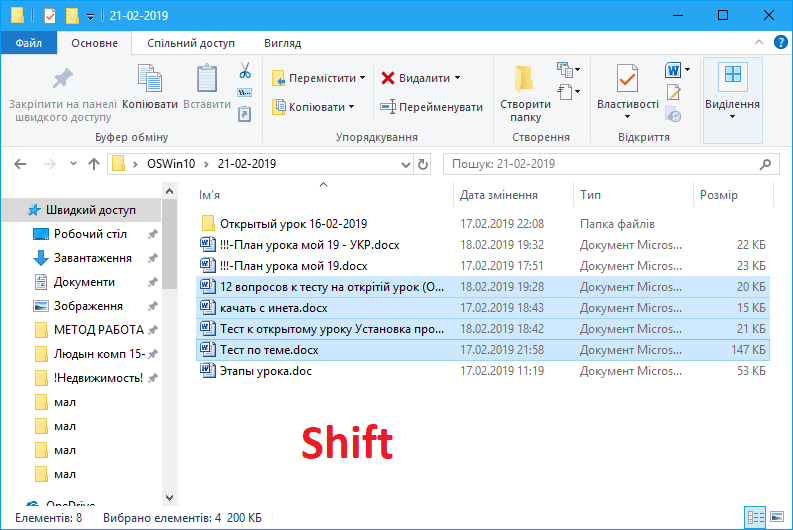Open the New item dropdown
Viewport: 793px width, 530px height.
coord(568,70)
